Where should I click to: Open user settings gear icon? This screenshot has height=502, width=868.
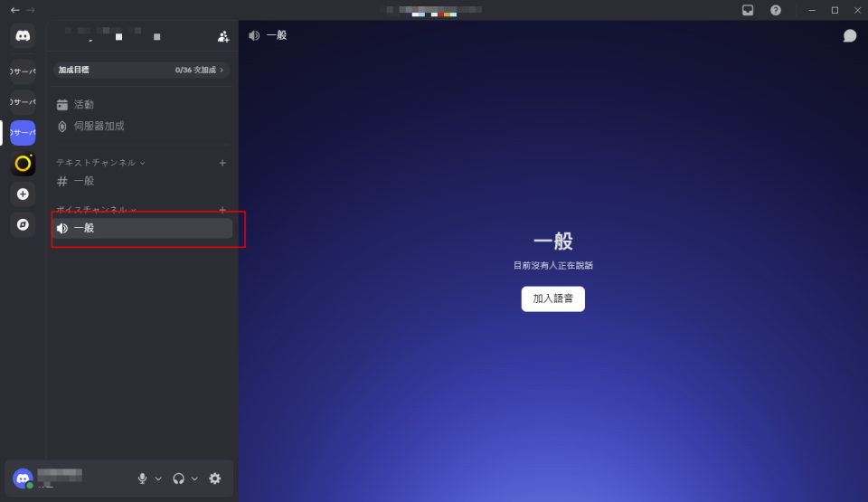pyautogui.click(x=214, y=478)
